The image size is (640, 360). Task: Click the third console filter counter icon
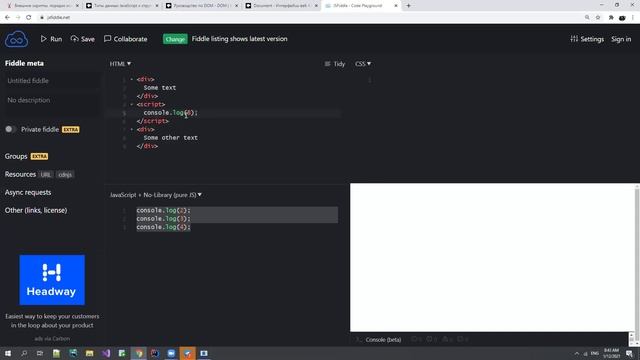pyautogui.click(x=447, y=339)
